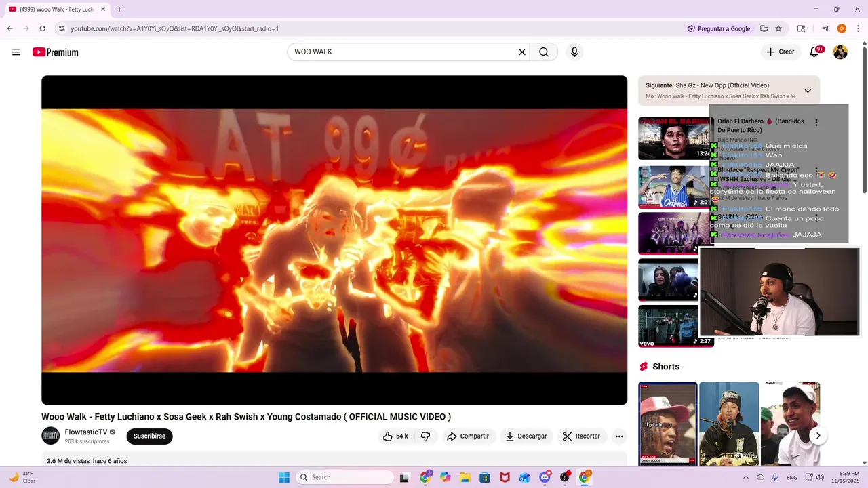
Task: Open the YouTube account avatar menu
Action: click(840, 52)
